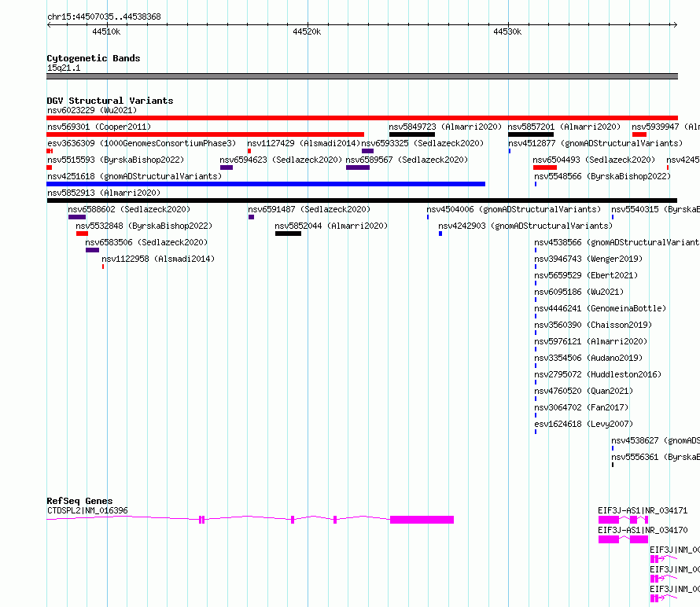Select the nsv6589567 (Sedlazeck2020) purple bar
Image resolution: width=700 pixels, height=607 pixels.
358,167
